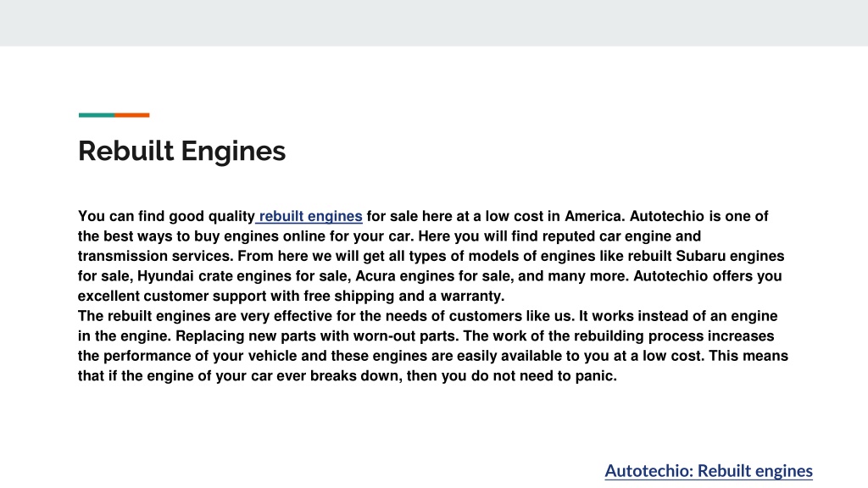Image resolution: width=868 pixels, height=488 pixels.
Task: Click the orange segment of the accent bar
Action: point(131,115)
